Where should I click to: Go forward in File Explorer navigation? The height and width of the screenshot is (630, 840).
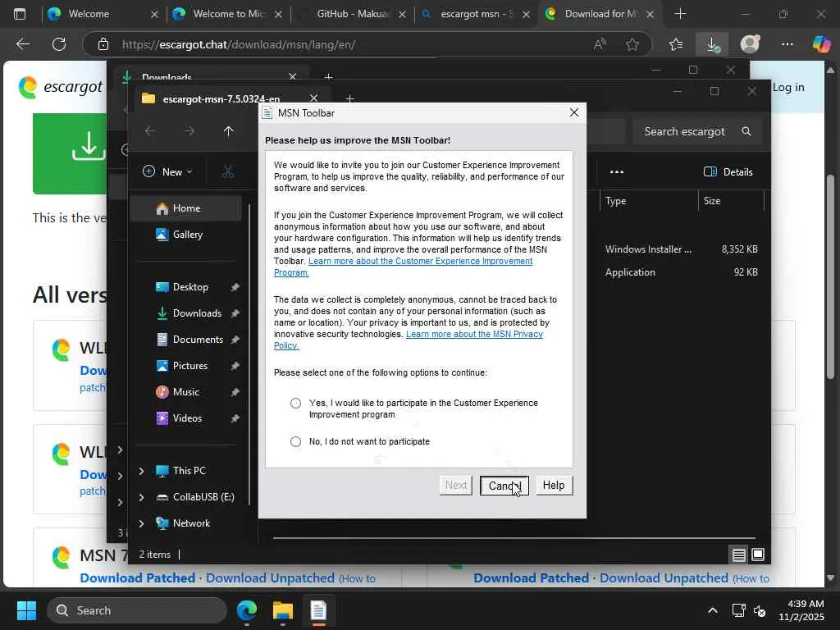coord(189,131)
